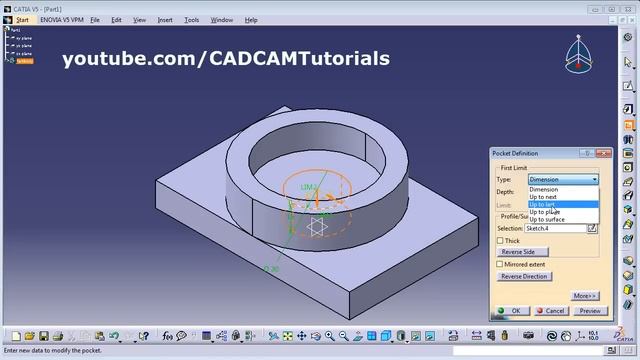Open the Tools menu
The image size is (640, 360).
tap(191, 20)
